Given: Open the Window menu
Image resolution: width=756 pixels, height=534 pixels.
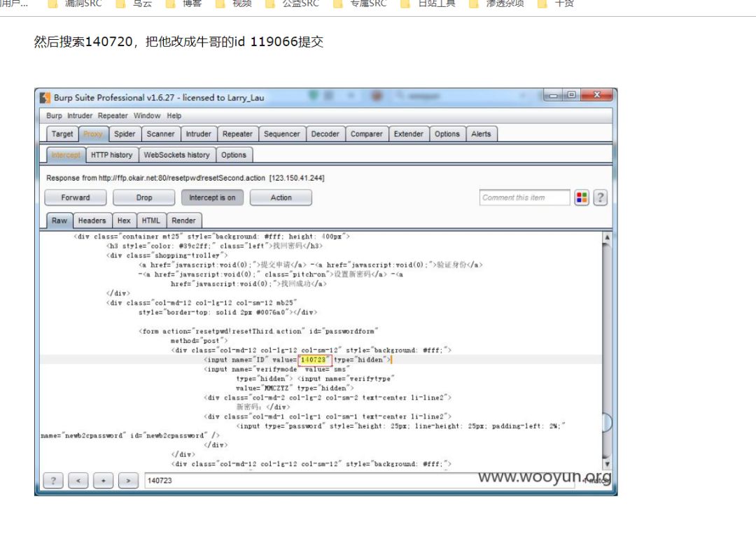Looking at the screenshot, I should tap(147, 115).
